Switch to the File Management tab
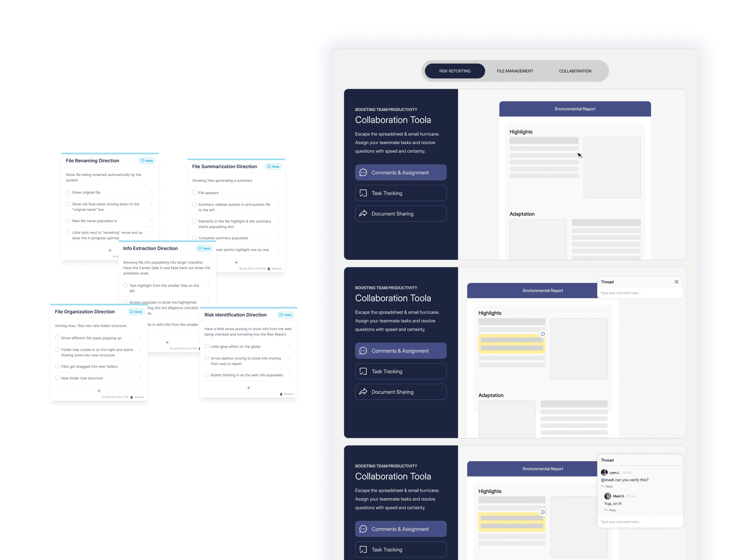747x560 pixels. coord(515,71)
